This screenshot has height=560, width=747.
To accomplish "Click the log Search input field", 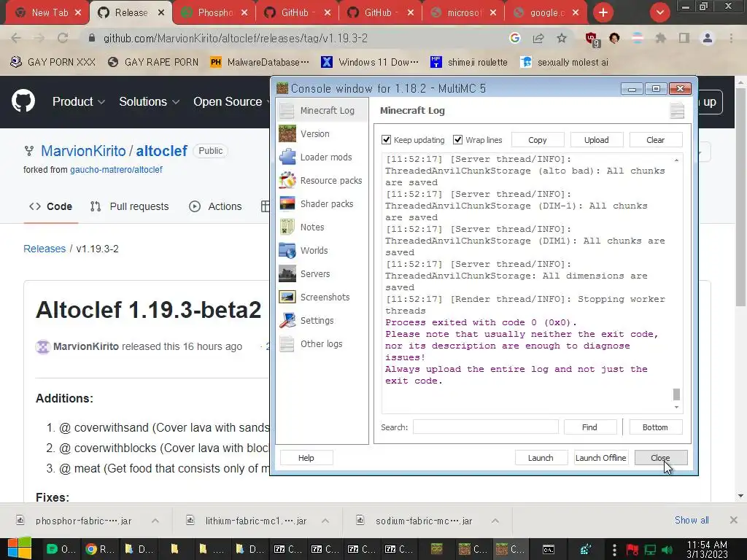I will coord(485,427).
